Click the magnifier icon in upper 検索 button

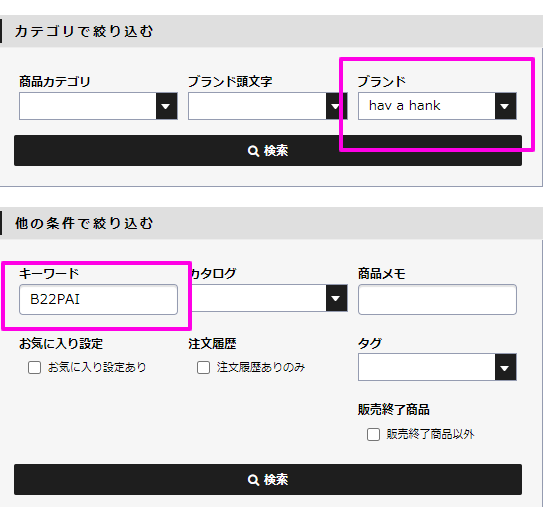tap(254, 151)
